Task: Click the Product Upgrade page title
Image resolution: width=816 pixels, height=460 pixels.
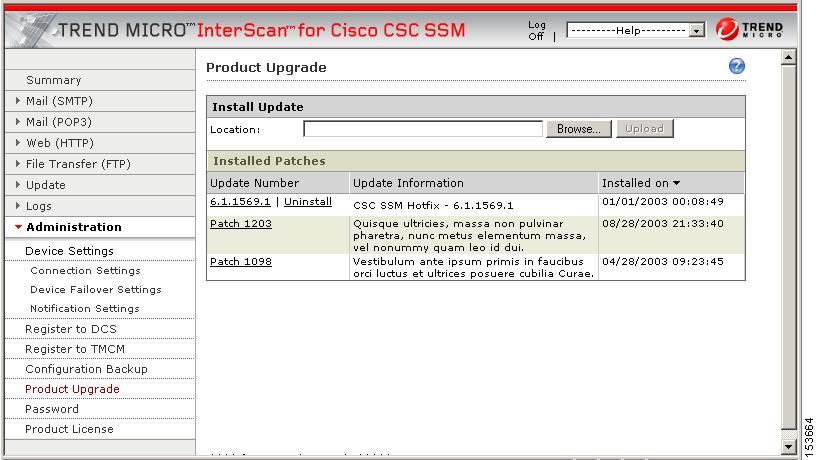Action: 266,68
